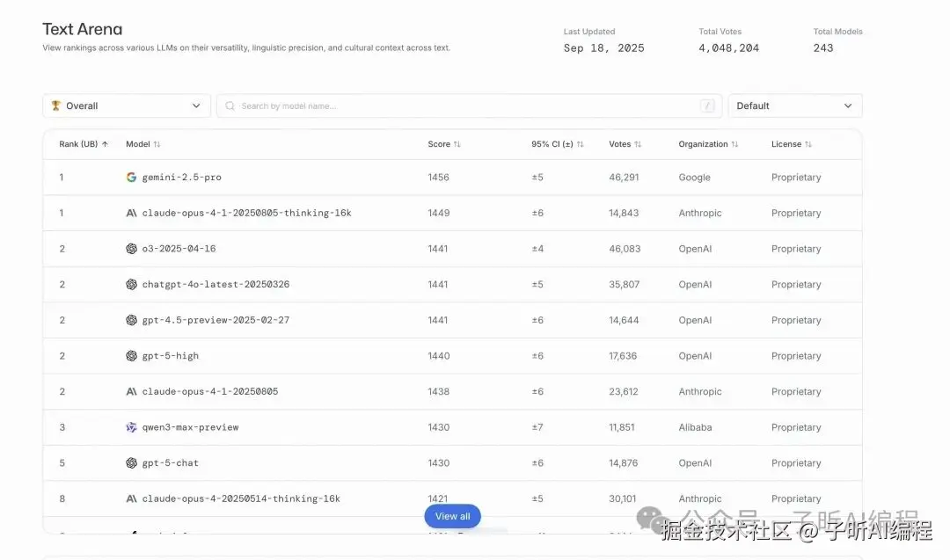Select the 46,291 votes cell

coord(624,178)
